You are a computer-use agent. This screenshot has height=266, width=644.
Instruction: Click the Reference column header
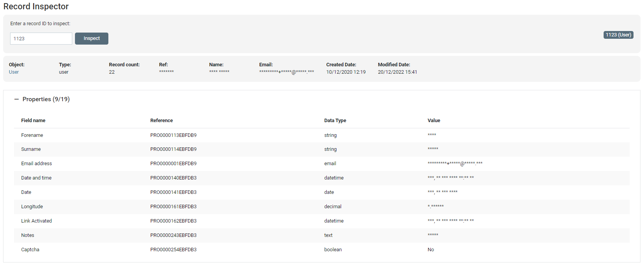[x=161, y=121]
